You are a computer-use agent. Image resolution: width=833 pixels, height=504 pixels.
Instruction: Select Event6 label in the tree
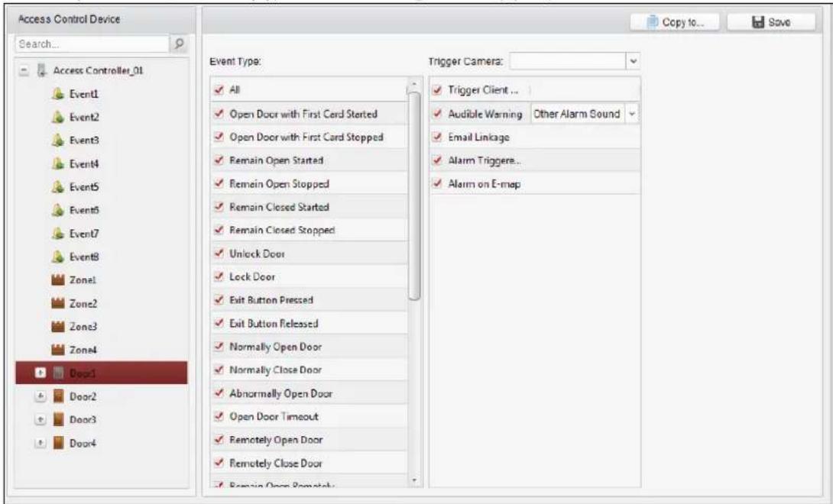click(x=84, y=210)
